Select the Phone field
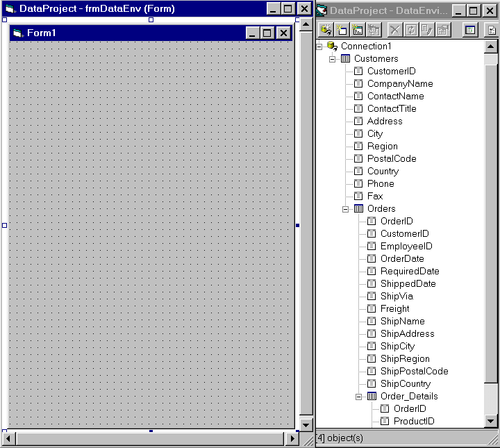 (x=381, y=183)
